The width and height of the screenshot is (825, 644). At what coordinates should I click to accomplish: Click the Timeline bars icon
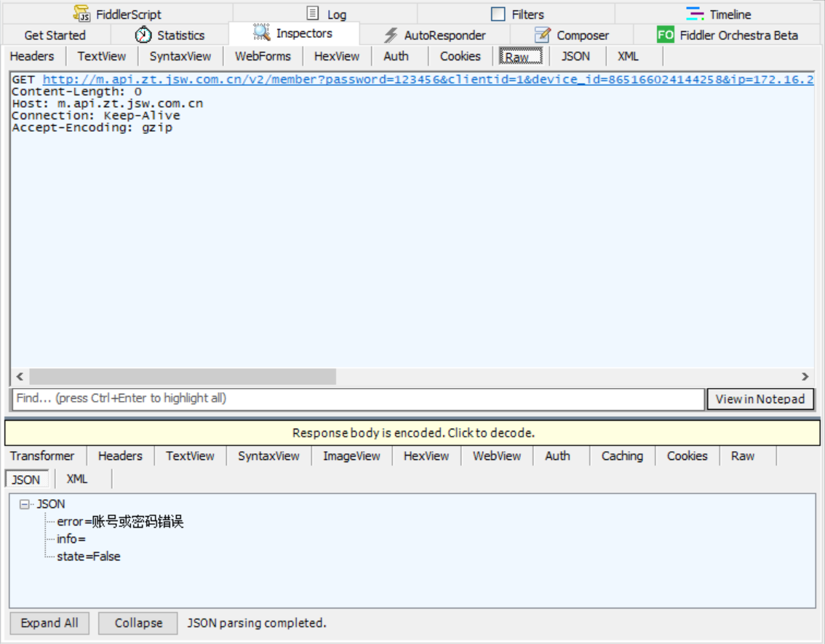695,14
